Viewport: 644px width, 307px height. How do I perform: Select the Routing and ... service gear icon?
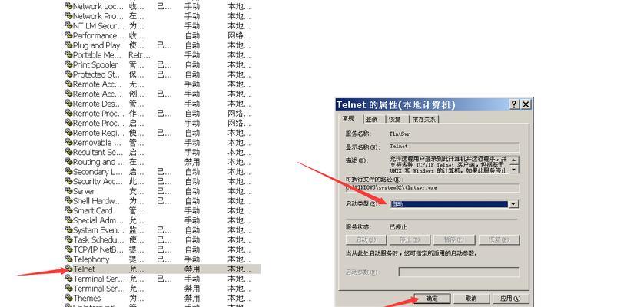(68, 162)
